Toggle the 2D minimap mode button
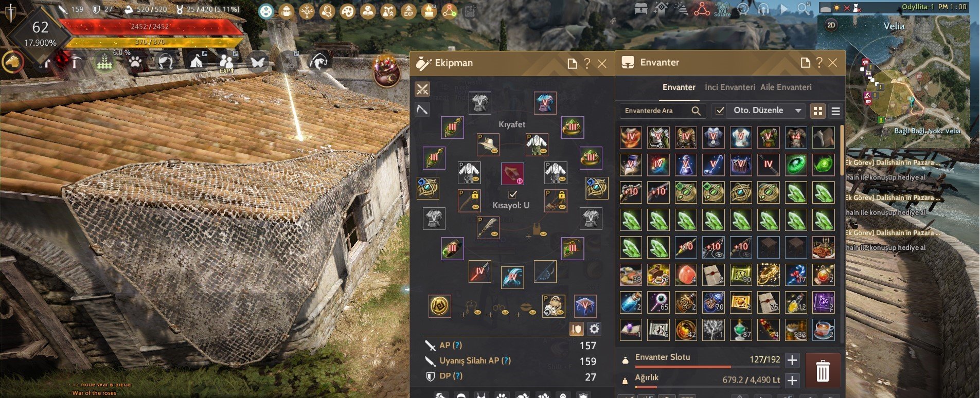Screen dimensions: 980x398 pyautogui.click(x=831, y=25)
